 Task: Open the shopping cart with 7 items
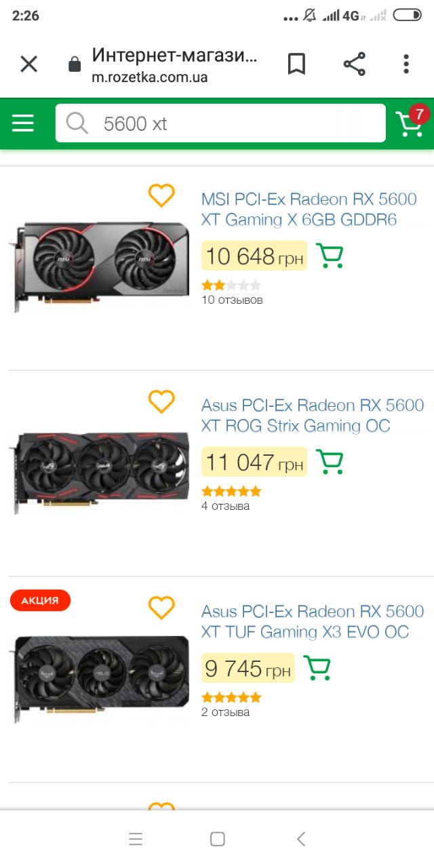click(410, 122)
